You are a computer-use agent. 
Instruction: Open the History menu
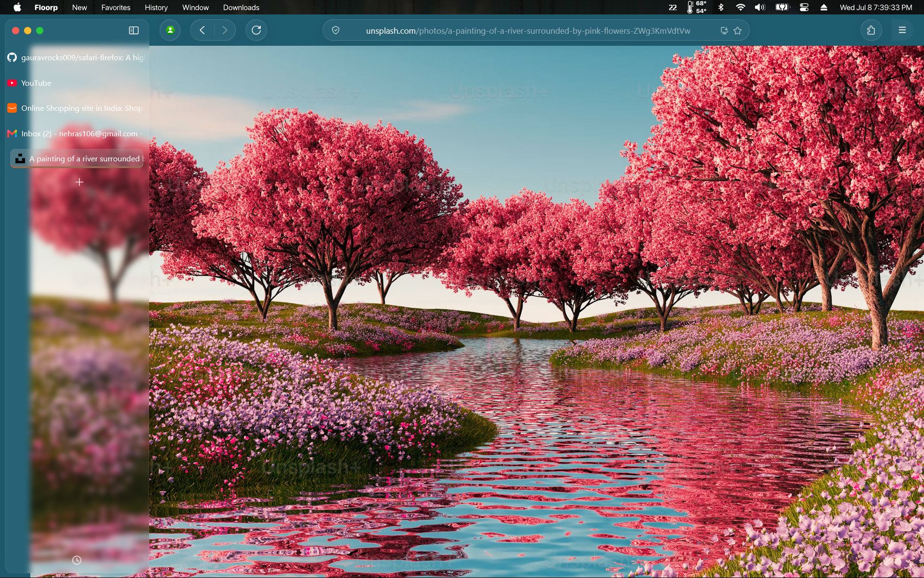tap(156, 7)
